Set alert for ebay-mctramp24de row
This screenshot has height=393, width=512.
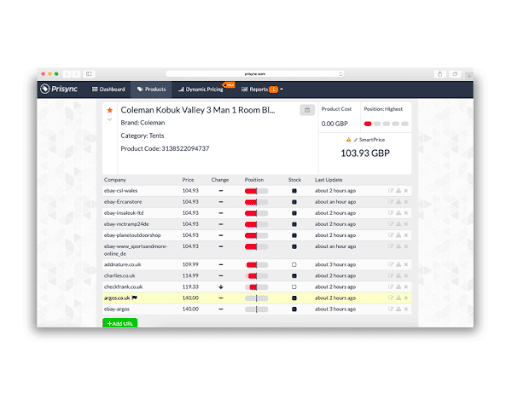(398, 224)
